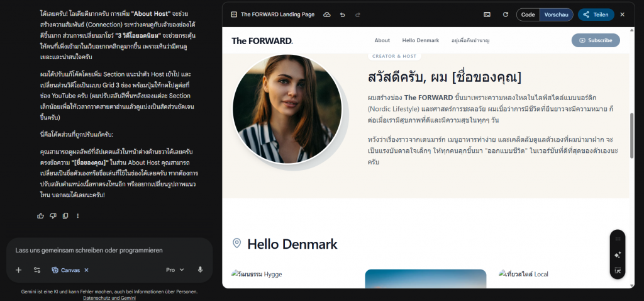Click the plus icon to add files
The width and height of the screenshot is (644, 301).
tap(19, 270)
